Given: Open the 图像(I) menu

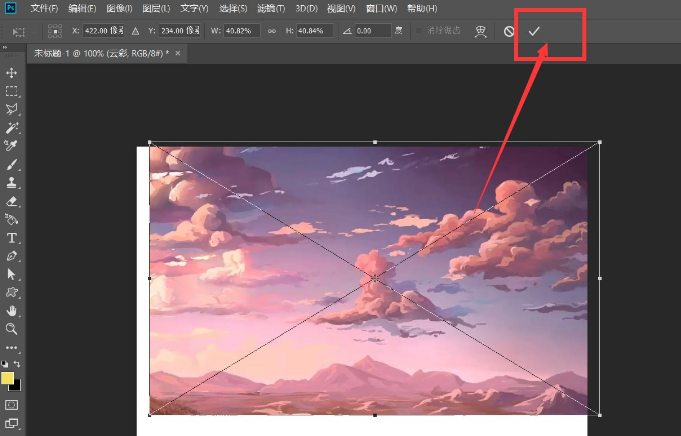Looking at the screenshot, I should tap(119, 8).
